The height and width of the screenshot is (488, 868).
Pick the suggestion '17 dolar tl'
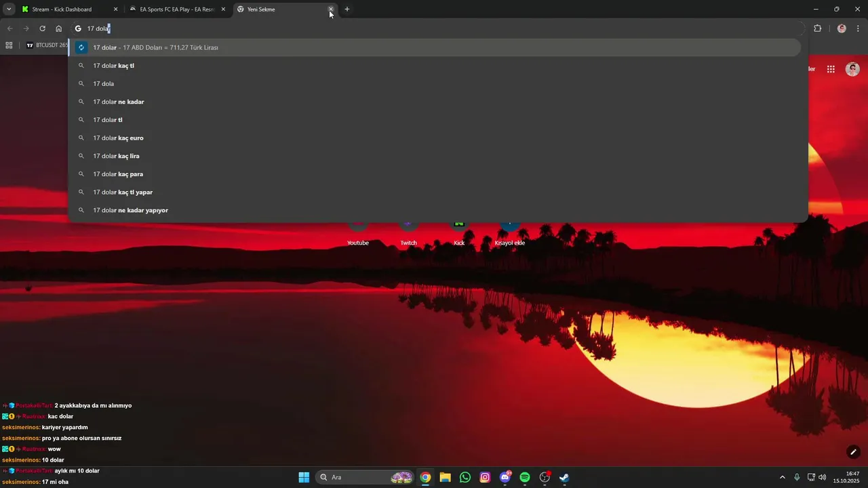click(x=434, y=120)
